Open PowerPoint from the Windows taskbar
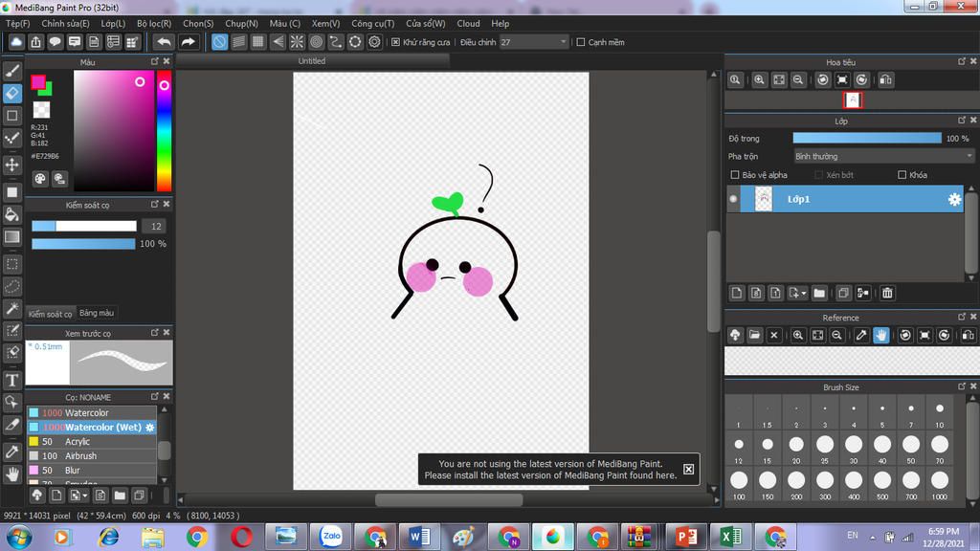Screen dimensions: 980x551 click(685, 537)
